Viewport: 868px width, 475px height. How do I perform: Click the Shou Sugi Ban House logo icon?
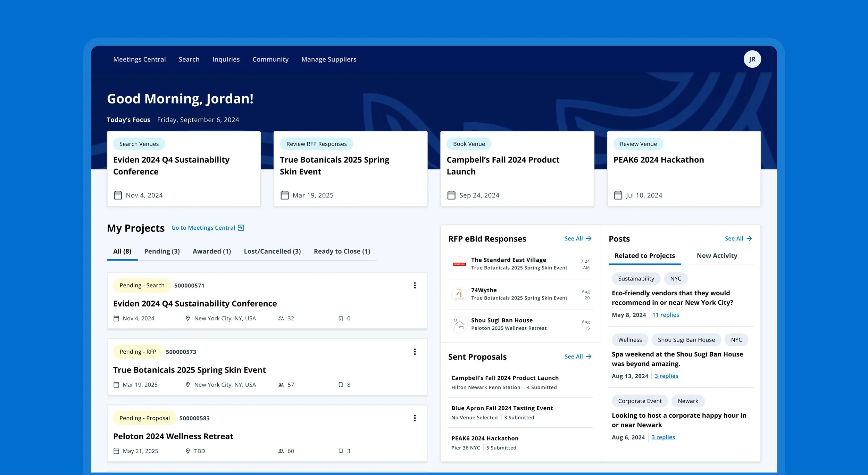[459, 325]
